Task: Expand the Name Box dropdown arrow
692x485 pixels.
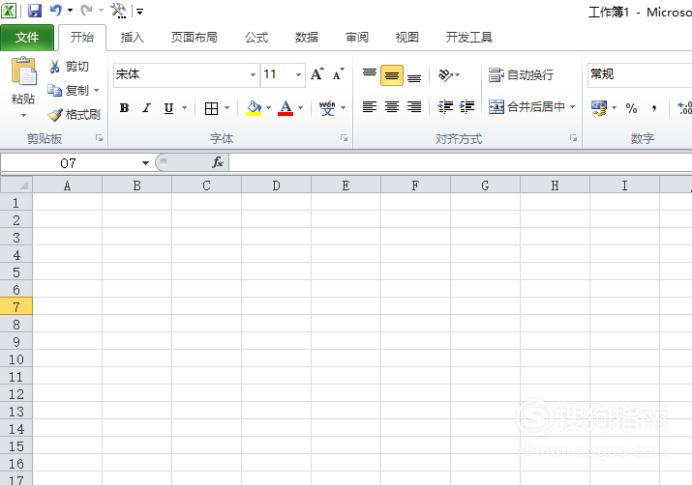Action: pyautogui.click(x=145, y=163)
